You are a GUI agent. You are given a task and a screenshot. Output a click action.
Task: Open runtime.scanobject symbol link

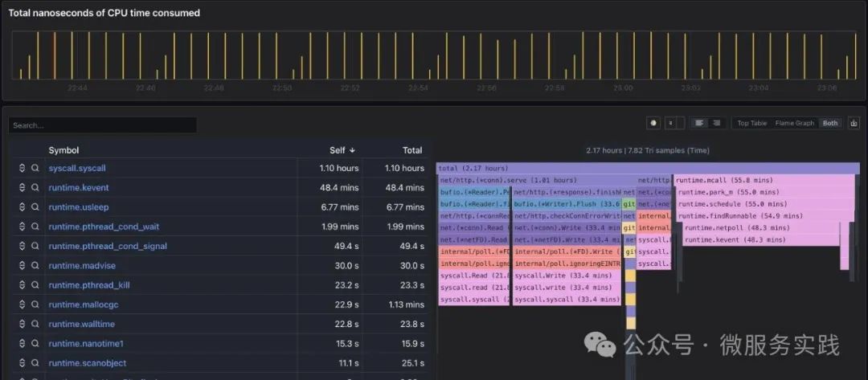click(x=87, y=363)
